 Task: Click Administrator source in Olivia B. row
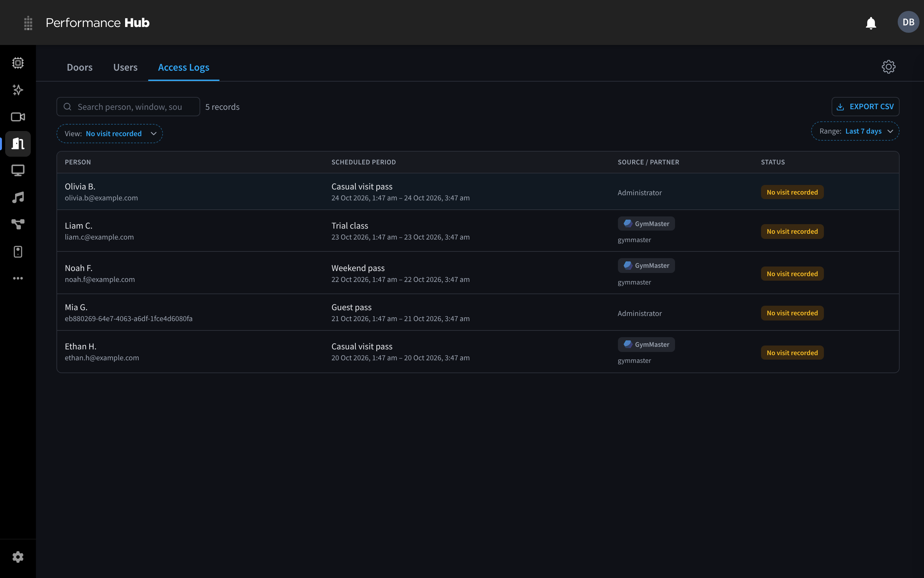(x=639, y=193)
